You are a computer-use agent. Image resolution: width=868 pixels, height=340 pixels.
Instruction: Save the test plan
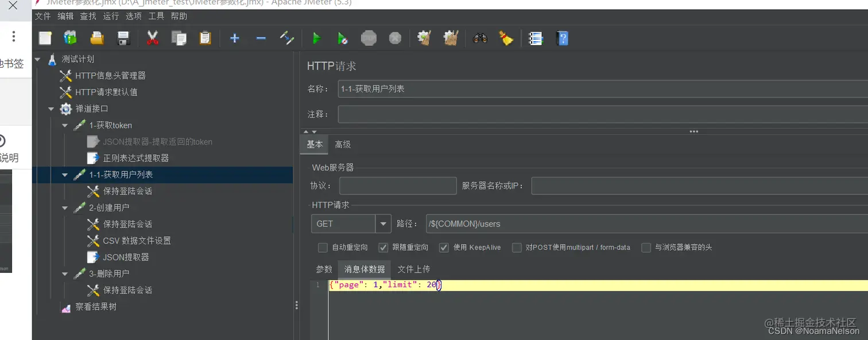point(122,38)
